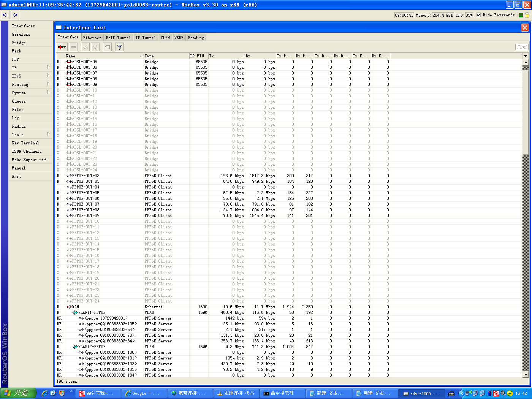532x399 pixels.
Task: Open the column selection dropdown arrow
Action: coord(525,56)
